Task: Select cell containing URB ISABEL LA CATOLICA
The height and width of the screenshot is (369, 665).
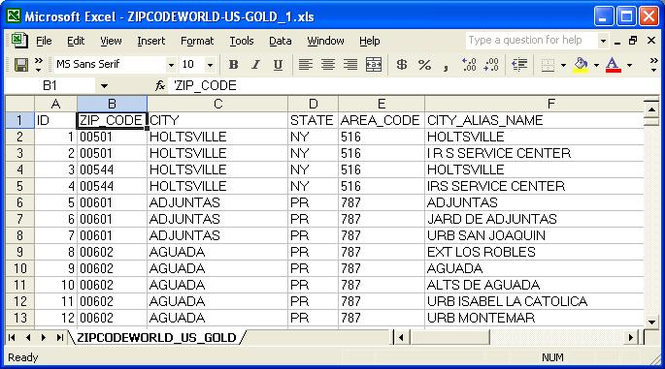Action: coord(534,302)
